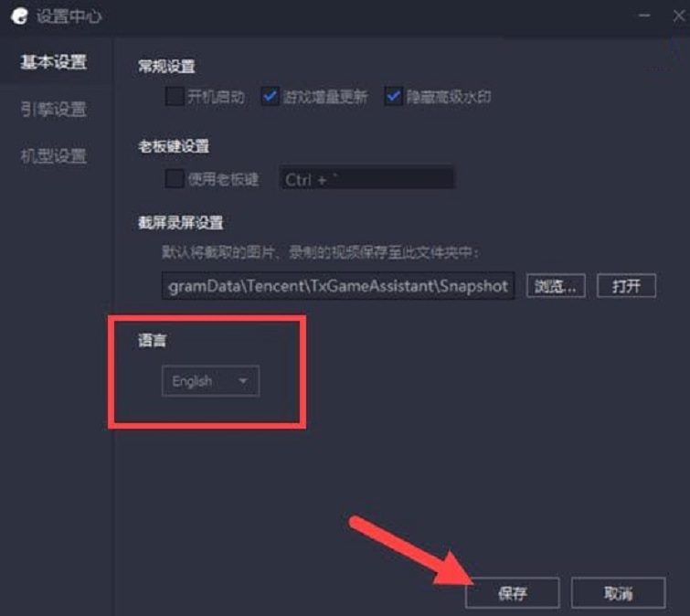Click the 截屏录屏设置 heading

point(181,223)
